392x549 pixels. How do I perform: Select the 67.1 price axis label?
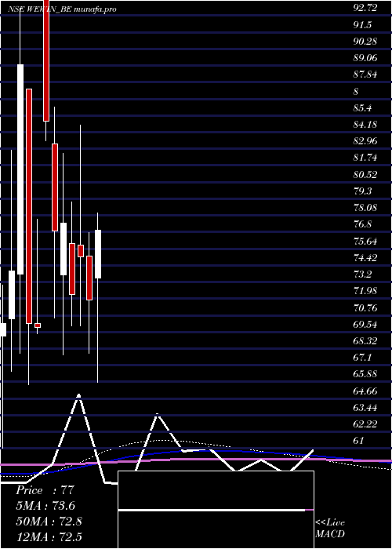tap(362, 358)
